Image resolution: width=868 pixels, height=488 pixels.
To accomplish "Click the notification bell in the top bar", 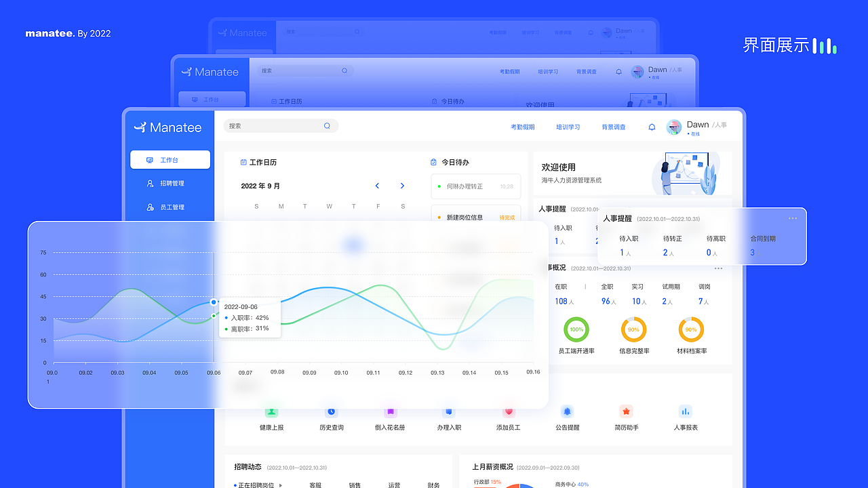I will 652,127.
